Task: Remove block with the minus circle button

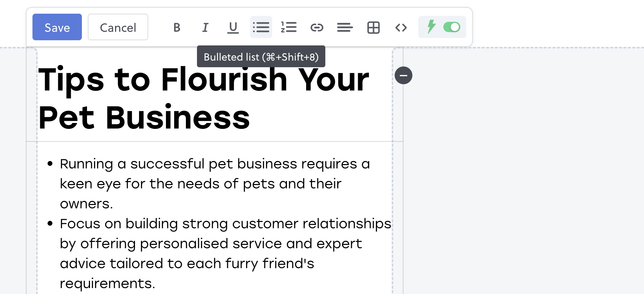Action: [x=404, y=75]
